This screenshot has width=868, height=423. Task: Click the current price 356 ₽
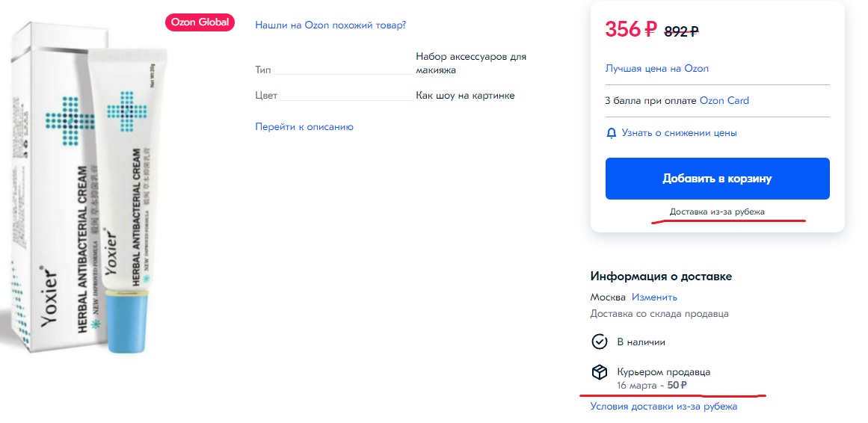630,29
